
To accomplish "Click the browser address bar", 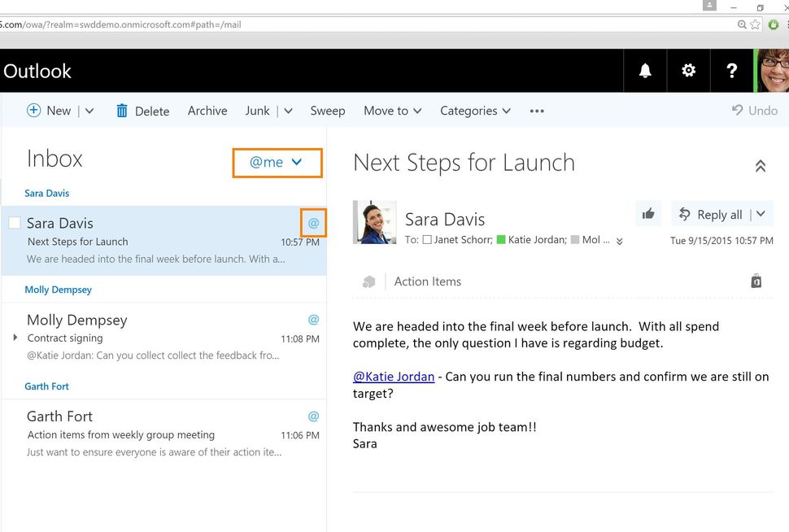I will pyautogui.click(x=325, y=24).
